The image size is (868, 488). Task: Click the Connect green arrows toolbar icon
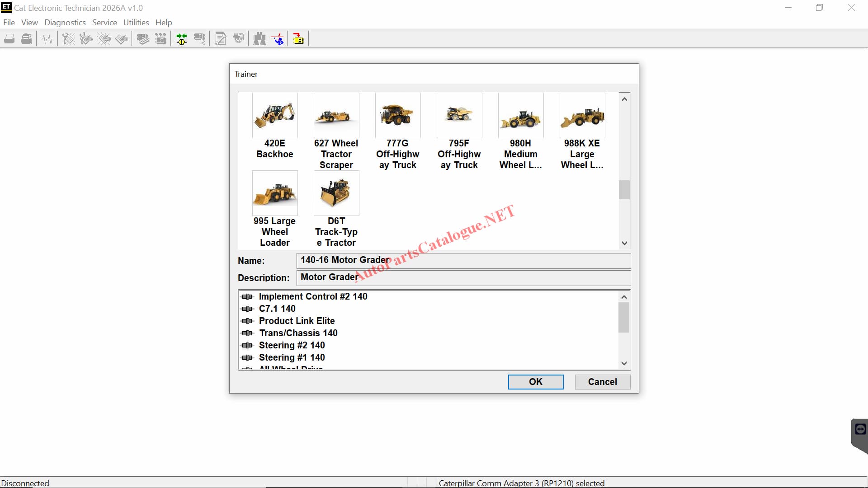[182, 39]
